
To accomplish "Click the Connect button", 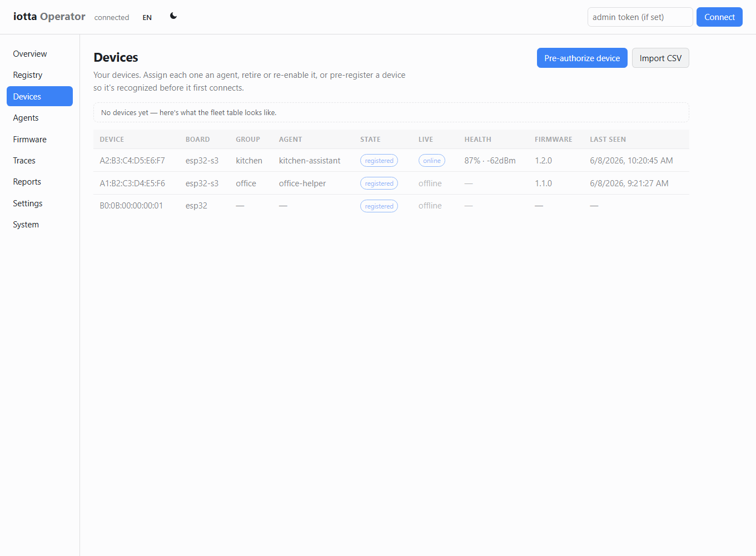I will point(719,17).
